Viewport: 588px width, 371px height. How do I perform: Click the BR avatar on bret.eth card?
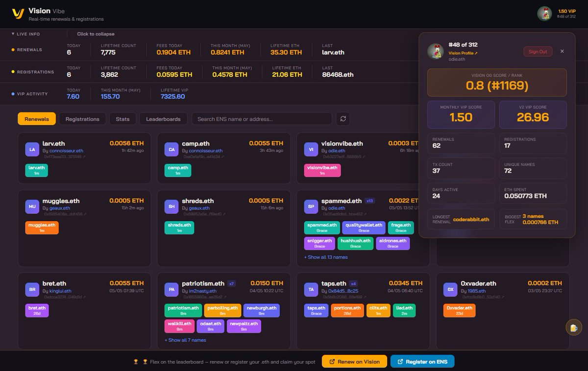pyautogui.click(x=32, y=289)
